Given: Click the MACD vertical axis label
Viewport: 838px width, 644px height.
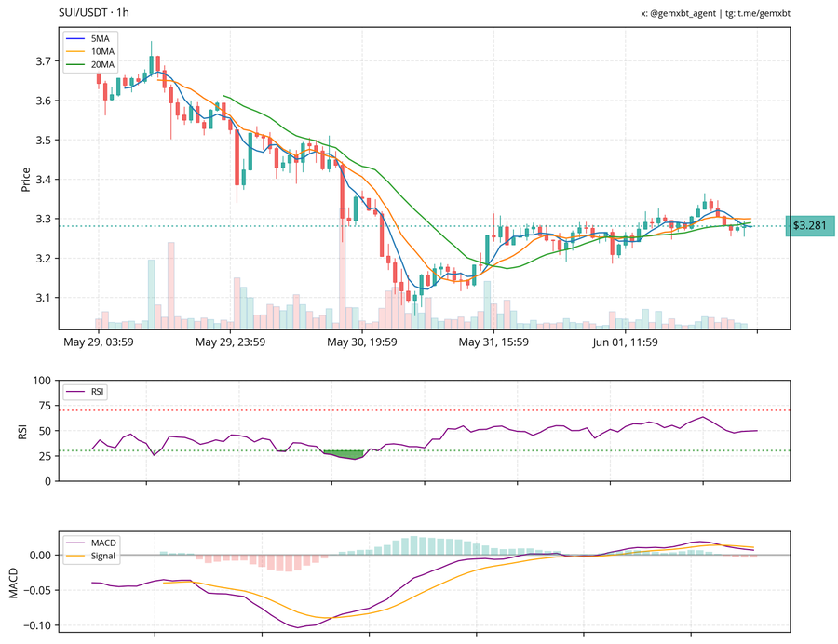Looking at the screenshot, I should tap(13, 584).
